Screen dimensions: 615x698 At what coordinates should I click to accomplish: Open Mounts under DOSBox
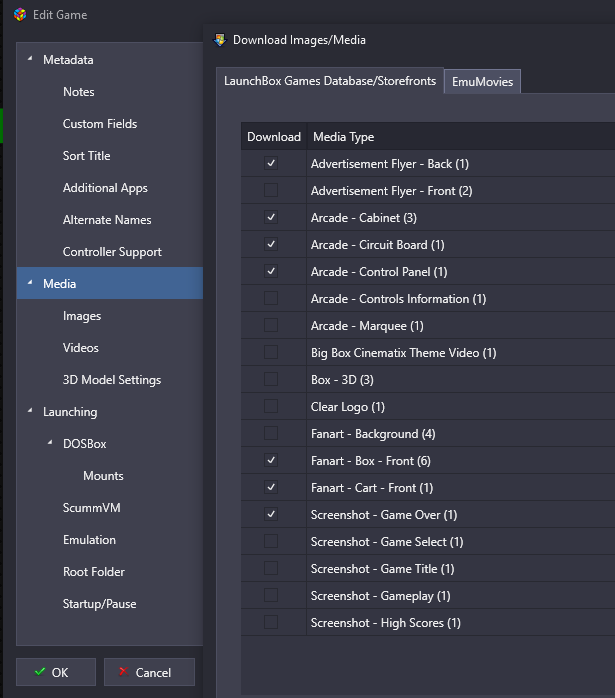(103, 476)
